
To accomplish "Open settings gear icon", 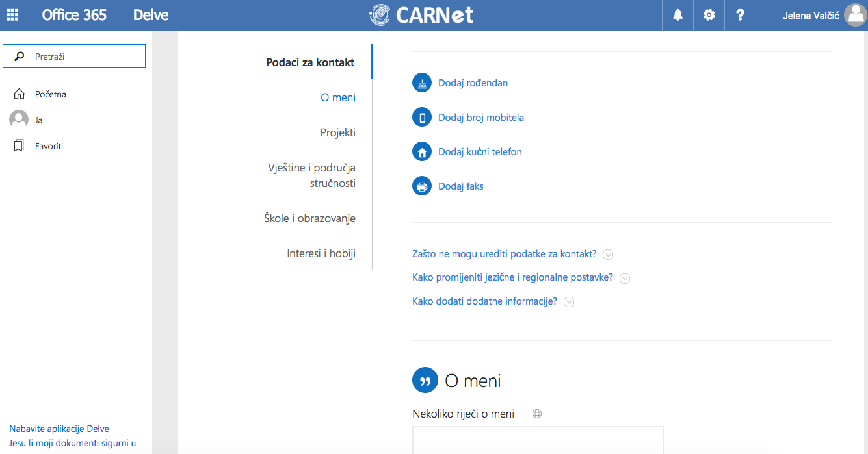I will (x=709, y=15).
